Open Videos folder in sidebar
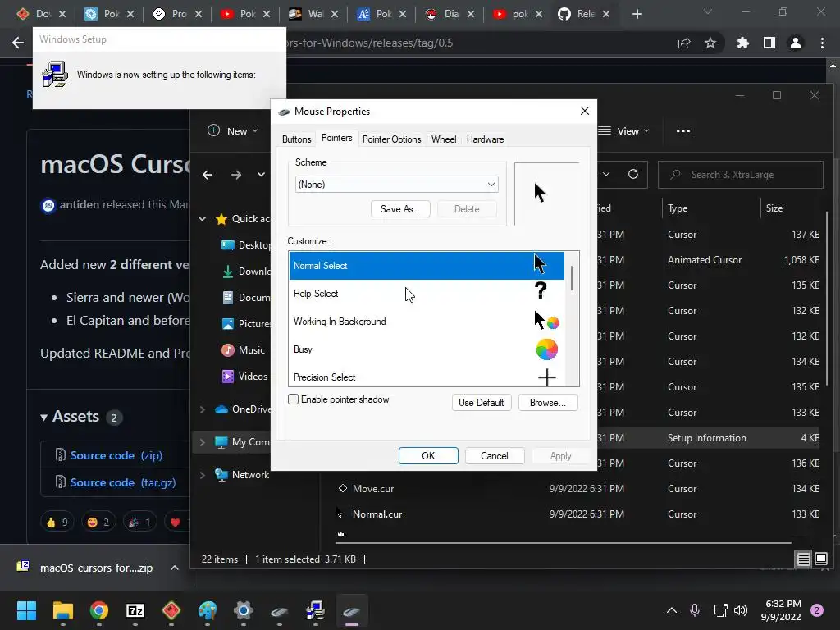Image resolution: width=840 pixels, height=630 pixels. click(244, 376)
